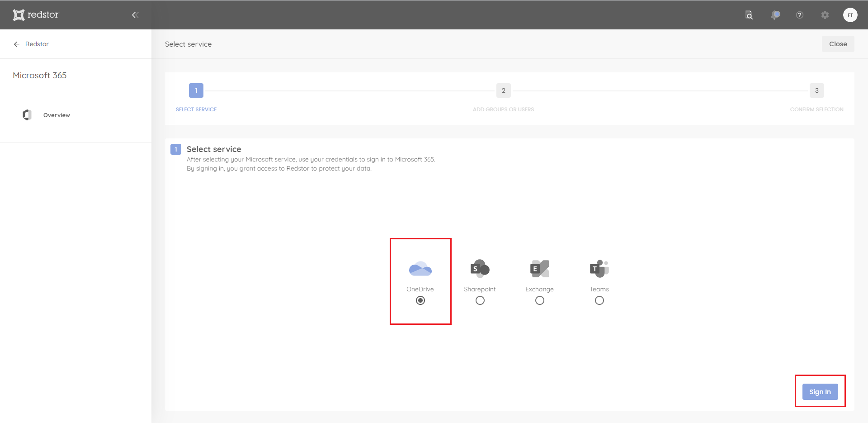Click the OneDrive label text
Image resolution: width=868 pixels, height=423 pixels.
click(420, 289)
